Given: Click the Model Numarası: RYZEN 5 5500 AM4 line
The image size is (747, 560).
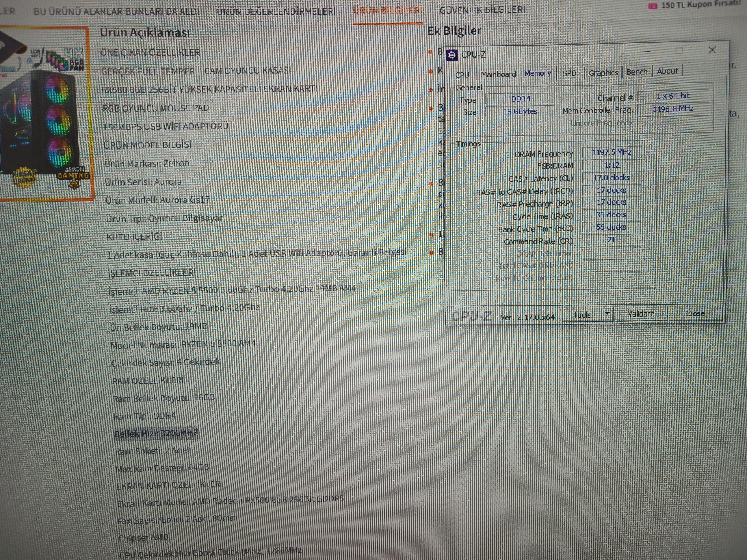Looking at the screenshot, I should pos(183,344).
